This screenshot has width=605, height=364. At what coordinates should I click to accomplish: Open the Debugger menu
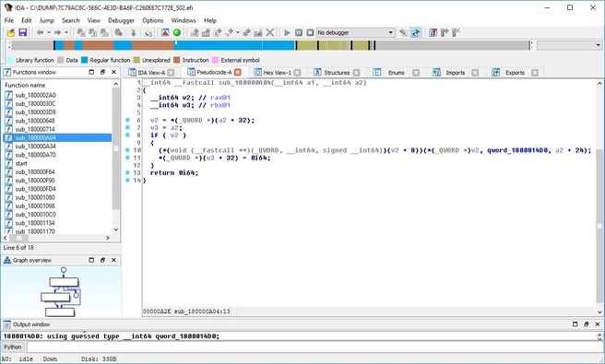click(x=121, y=20)
